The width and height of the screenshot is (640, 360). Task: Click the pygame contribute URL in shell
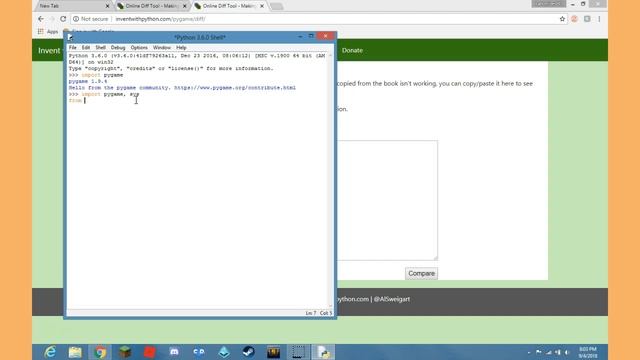[x=235, y=88]
